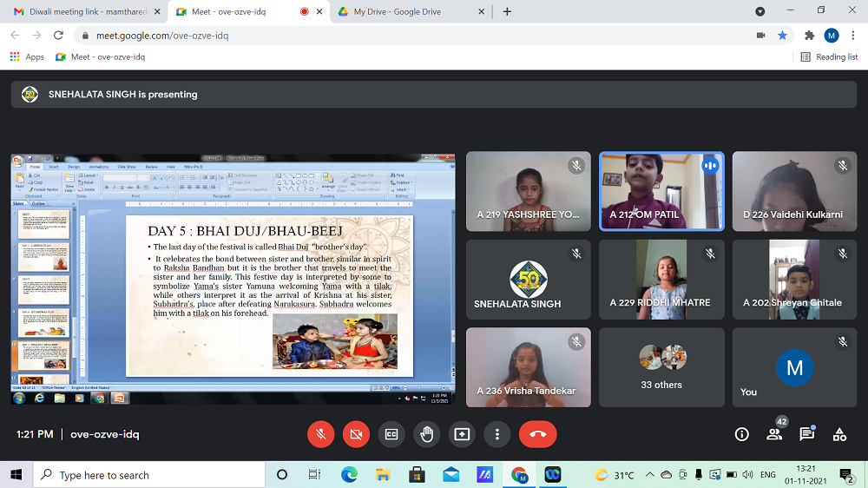Toggle the muted microphone button

(x=321, y=434)
